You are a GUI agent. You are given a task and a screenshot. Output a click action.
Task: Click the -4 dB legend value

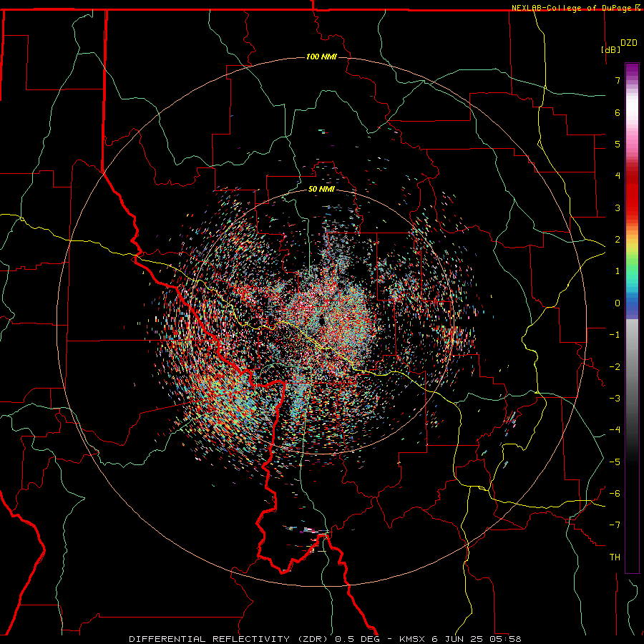point(615,430)
